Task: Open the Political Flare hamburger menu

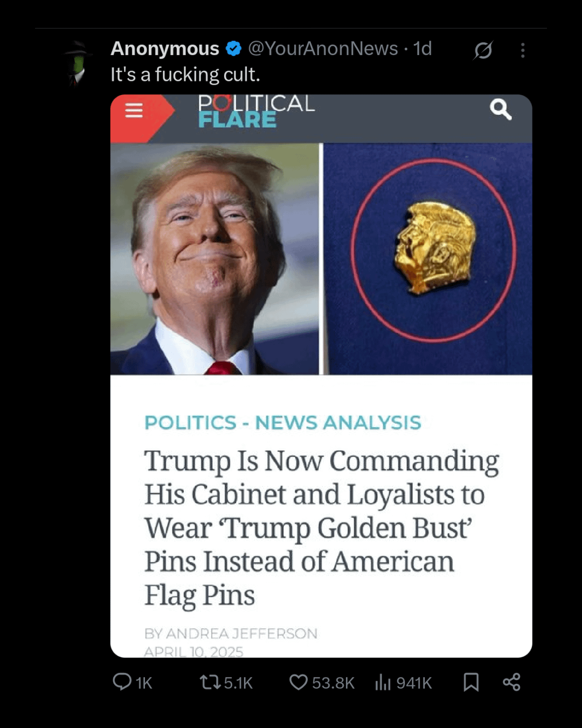Action: 134,111
